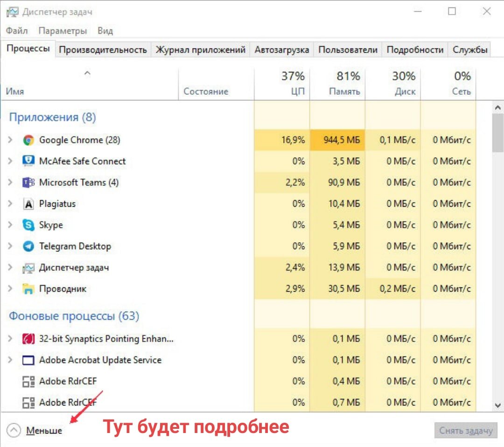Image resolution: width=504 pixels, height=447 pixels.
Task: Click the Skype icon in the list
Action: (x=28, y=225)
